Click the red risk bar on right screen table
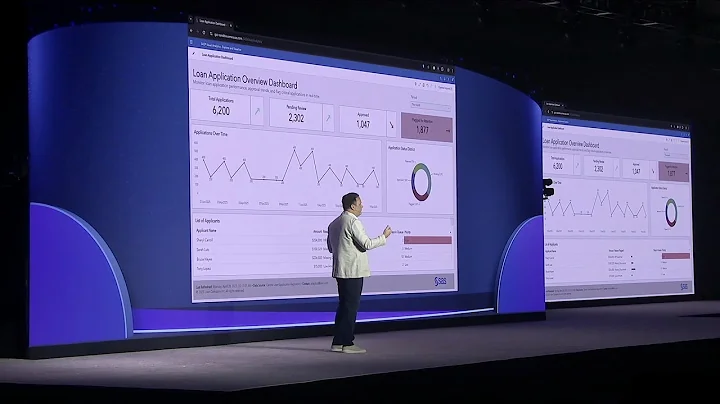 (675, 256)
